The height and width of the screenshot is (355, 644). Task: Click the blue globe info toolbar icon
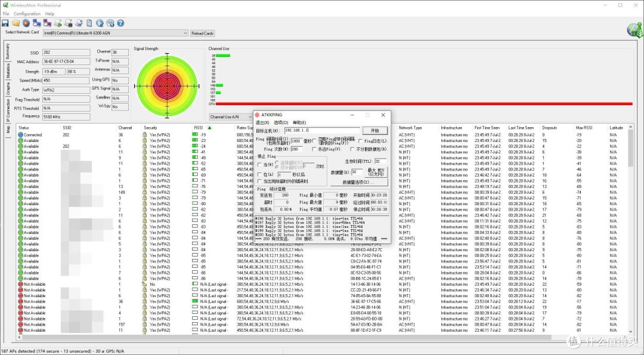100,23
